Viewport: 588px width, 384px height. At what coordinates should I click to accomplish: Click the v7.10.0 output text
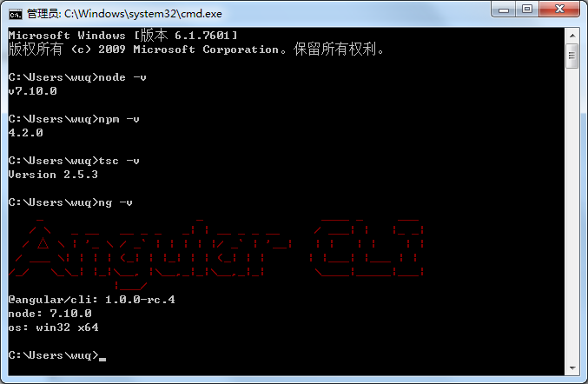(x=33, y=91)
